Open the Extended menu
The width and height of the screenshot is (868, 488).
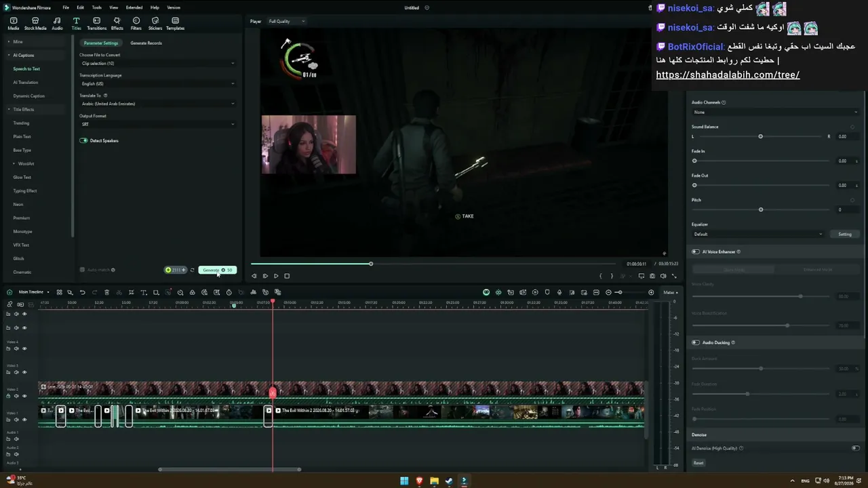pos(134,7)
